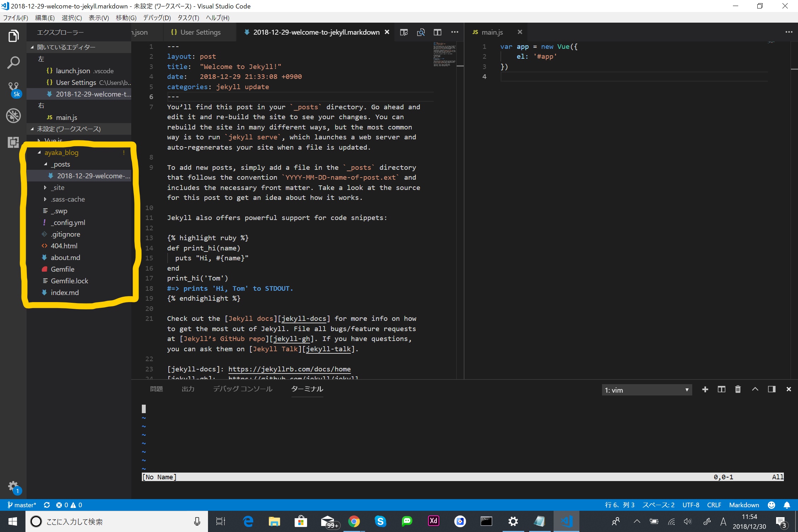Switch to the 問題 panel tab
Viewport: 798px width, 532px height.
pyautogui.click(x=156, y=388)
